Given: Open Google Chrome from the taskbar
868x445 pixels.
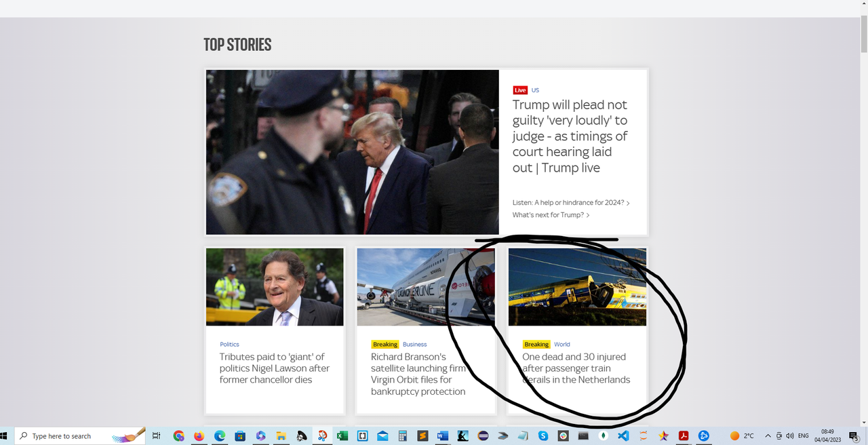Looking at the screenshot, I should (x=178, y=436).
